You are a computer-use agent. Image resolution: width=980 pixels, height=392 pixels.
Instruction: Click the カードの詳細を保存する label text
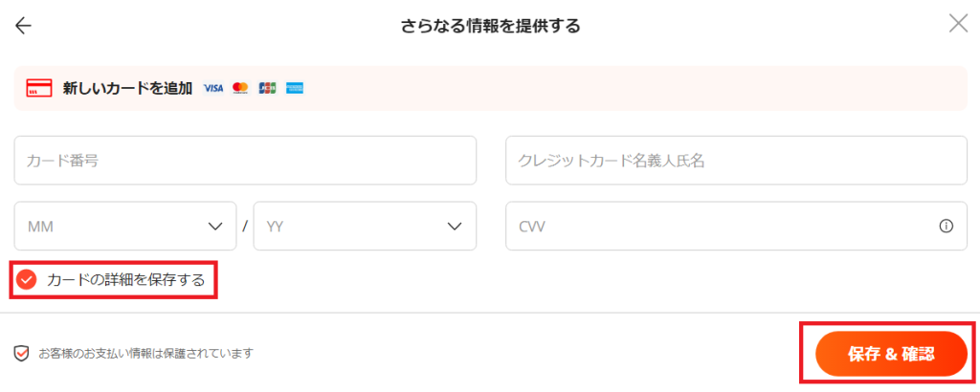pyautogui.click(x=125, y=280)
